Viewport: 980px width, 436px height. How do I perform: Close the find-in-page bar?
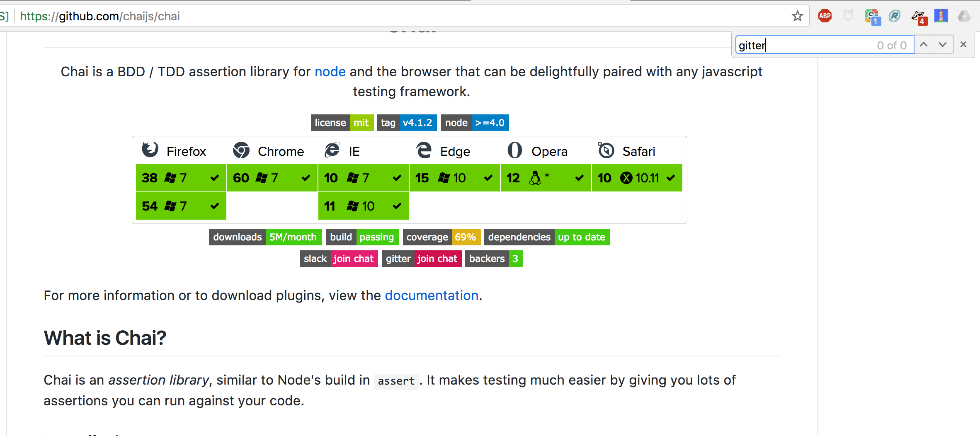tap(963, 44)
